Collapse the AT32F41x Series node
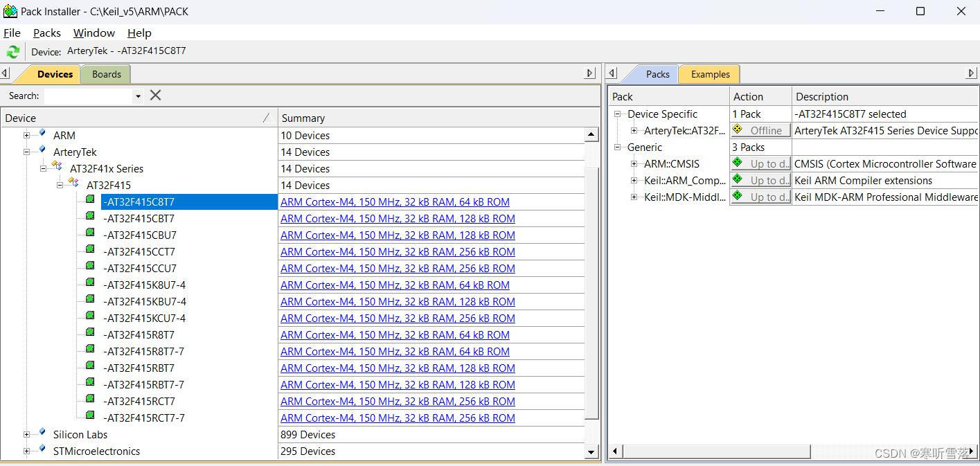Viewport: 980px width, 466px height. coord(44,169)
